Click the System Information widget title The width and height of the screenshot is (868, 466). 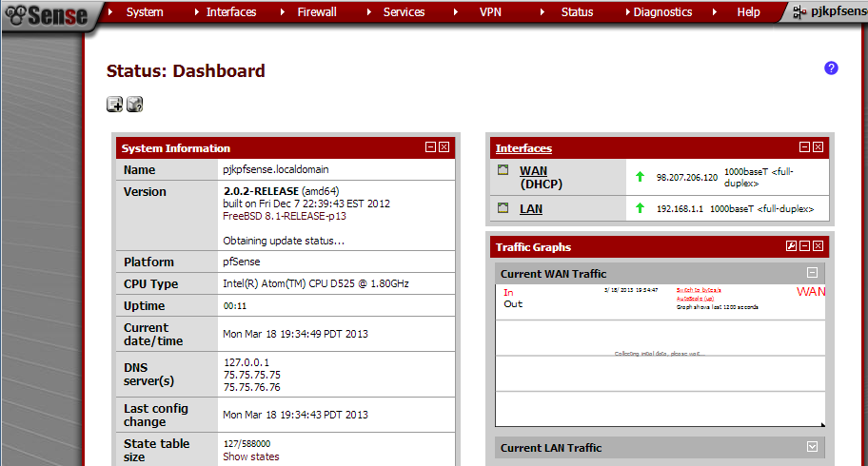coord(175,148)
